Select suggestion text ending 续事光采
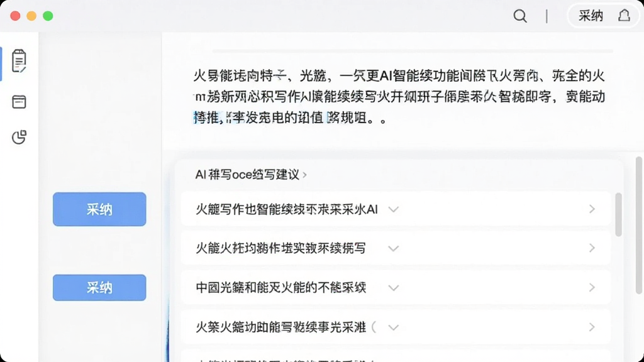The width and height of the screenshot is (644, 362). coord(281,327)
